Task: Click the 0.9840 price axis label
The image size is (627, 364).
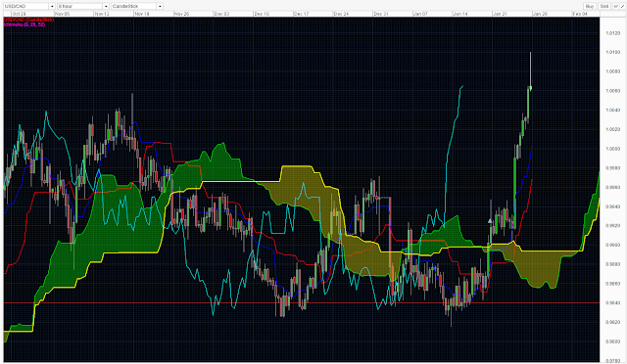Action: click(612, 303)
